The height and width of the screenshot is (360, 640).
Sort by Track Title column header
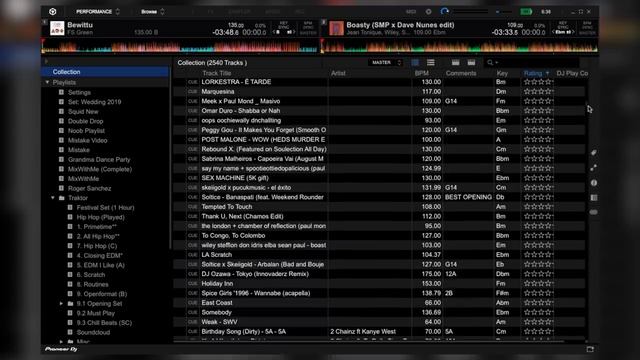[216, 73]
